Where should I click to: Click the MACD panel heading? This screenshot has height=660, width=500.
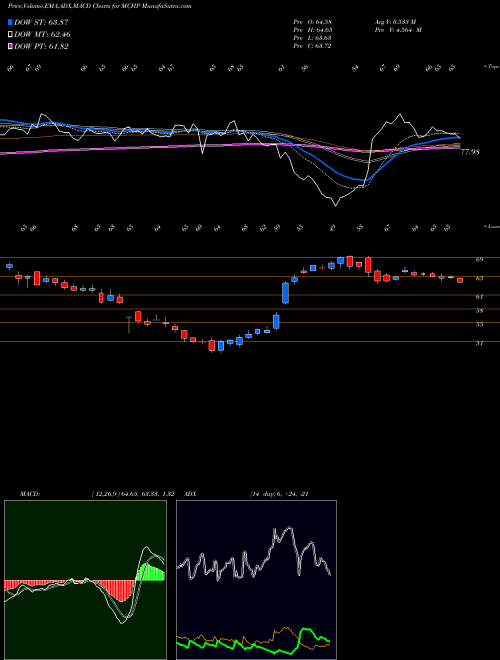pyautogui.click(x=30, y=494)
